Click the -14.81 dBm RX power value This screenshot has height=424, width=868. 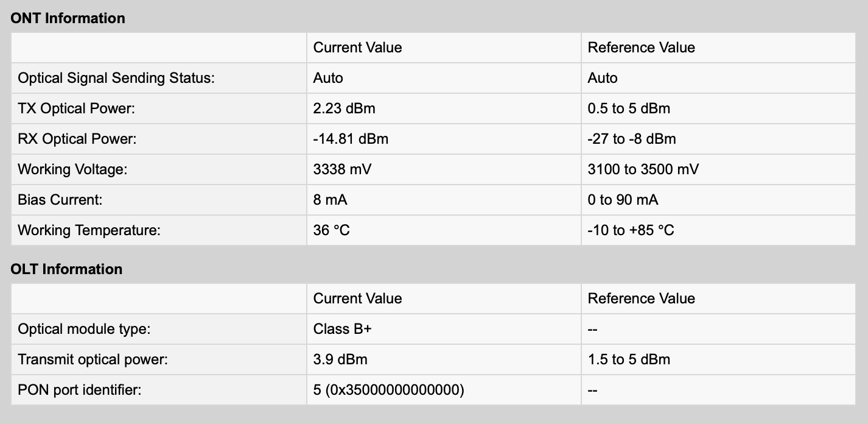[x=351, y=139]
